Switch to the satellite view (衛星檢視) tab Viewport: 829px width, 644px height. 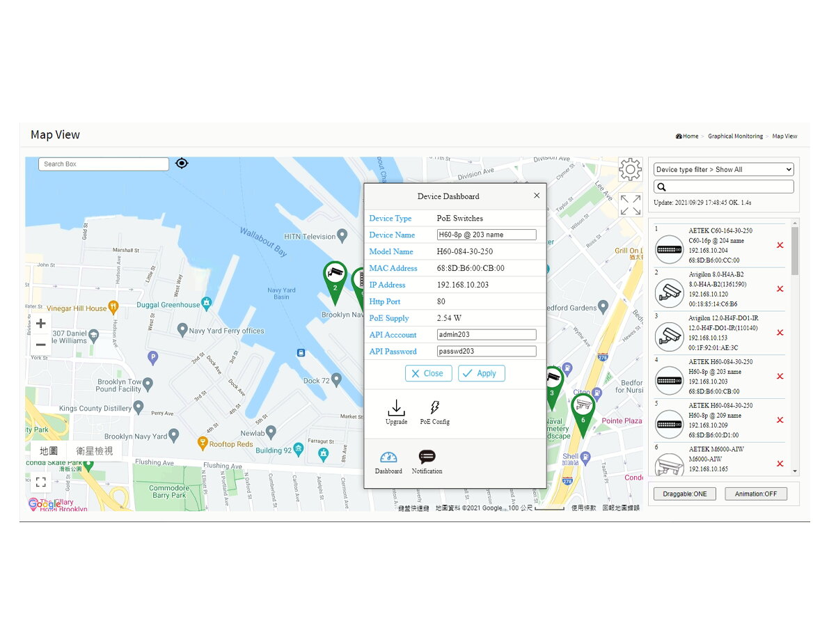(x=94, y=451)
